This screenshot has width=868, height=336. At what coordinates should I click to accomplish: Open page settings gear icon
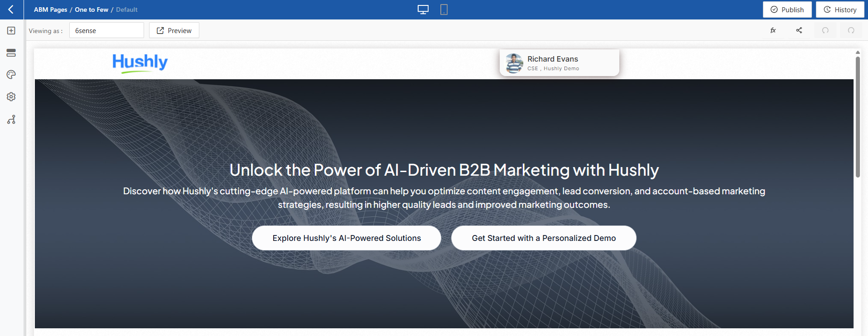[11, 97]
